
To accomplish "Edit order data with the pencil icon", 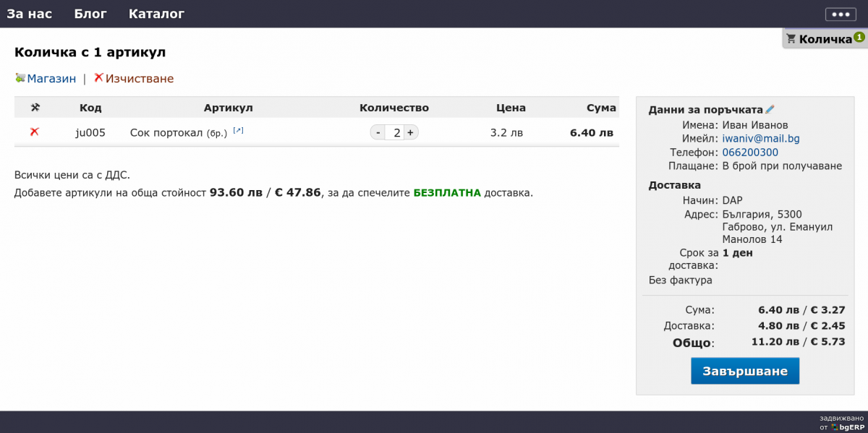I will click(x=770, y=110).
